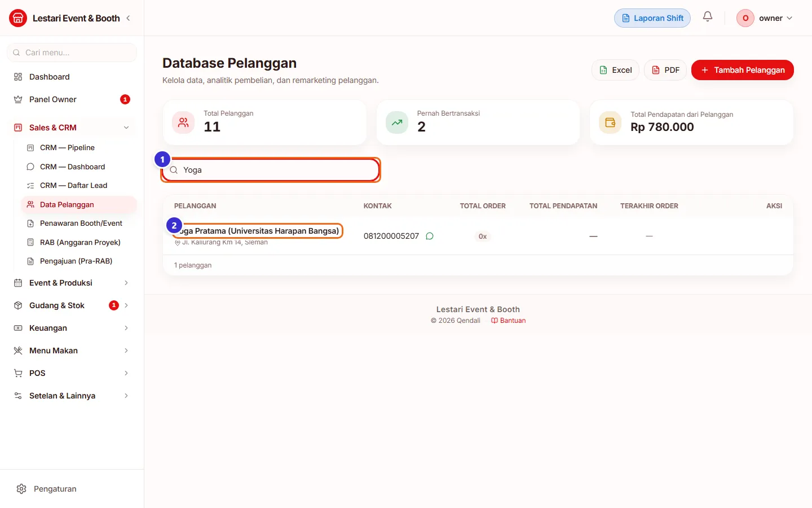This screenshot has width=812, height=508.
Task: Click the Gudang & Stok red badge
Action: (114, 305)
